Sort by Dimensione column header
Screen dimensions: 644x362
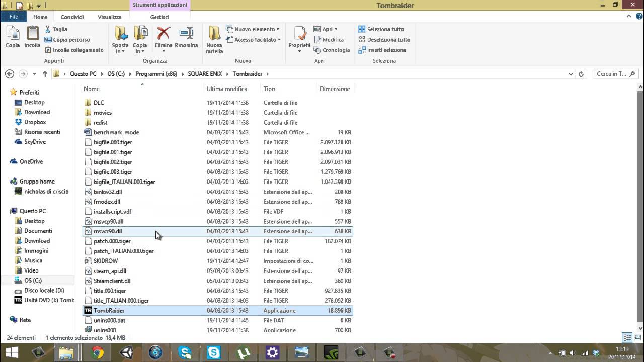pos(335,89)
